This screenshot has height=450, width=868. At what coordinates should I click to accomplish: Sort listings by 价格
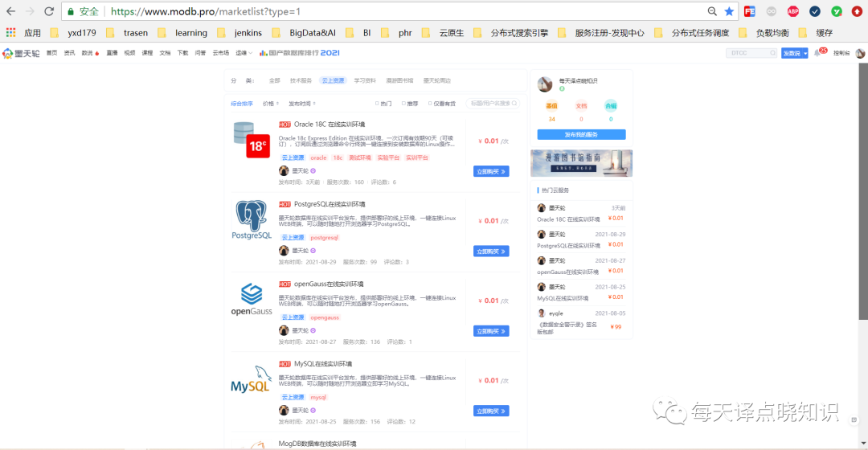(x=270, y=104)
